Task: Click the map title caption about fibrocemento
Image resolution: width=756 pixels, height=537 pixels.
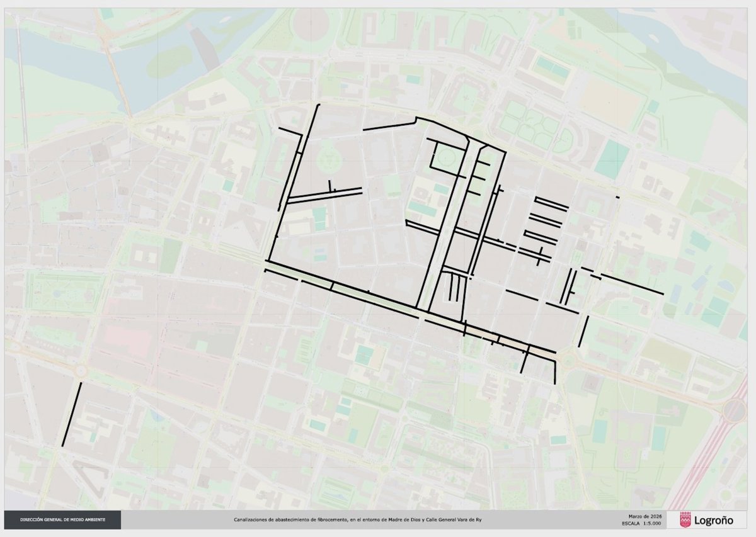Action: click(x=362, y=520)
